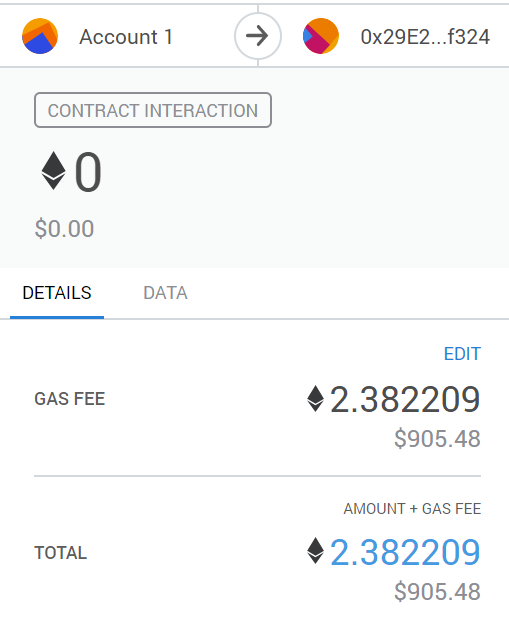The image size is (509, 625).
Task: Click the recipient address avatar icon
Action: click(x=321, y=36)
